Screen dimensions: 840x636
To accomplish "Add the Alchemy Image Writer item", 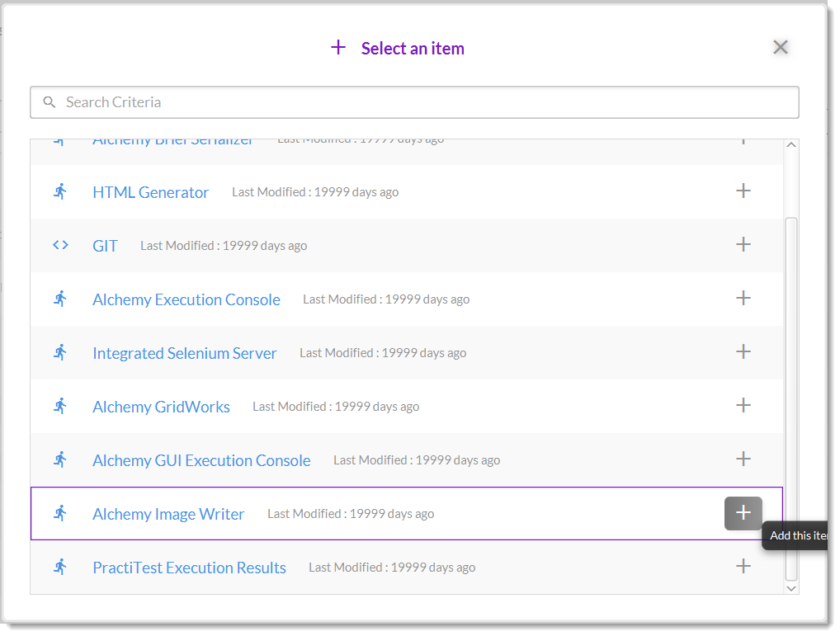I will 743,513.
